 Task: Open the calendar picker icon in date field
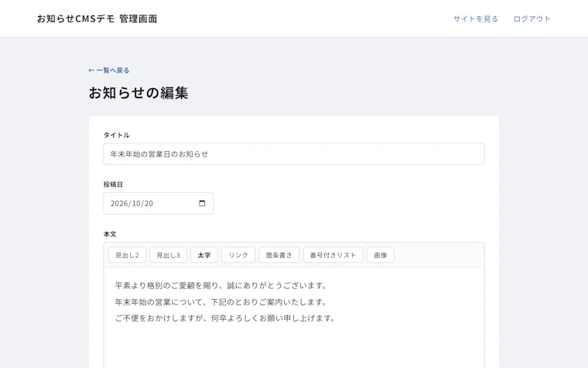point(202,203)
